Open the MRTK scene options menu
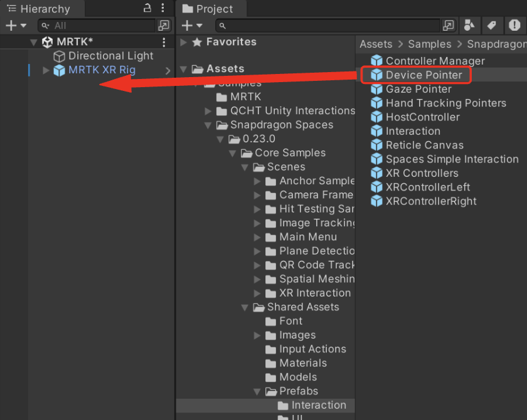This screenshot has height=420, width=527. tap(164, 42)
